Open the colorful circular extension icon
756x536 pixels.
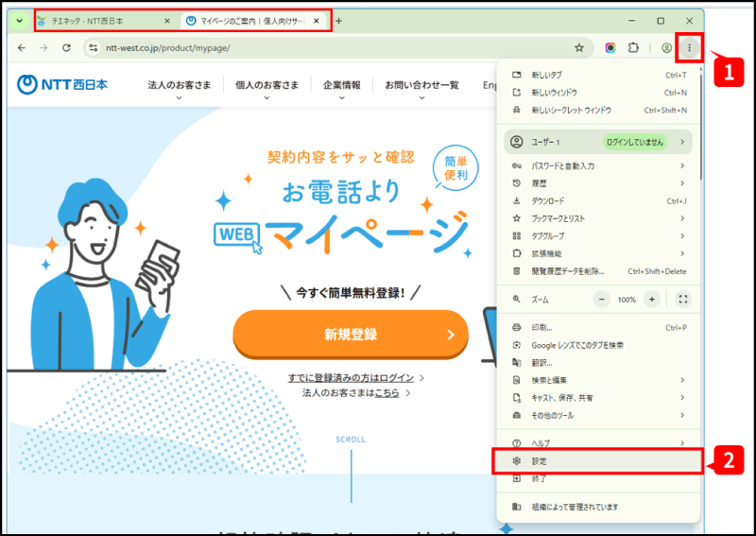coord(610,48)
